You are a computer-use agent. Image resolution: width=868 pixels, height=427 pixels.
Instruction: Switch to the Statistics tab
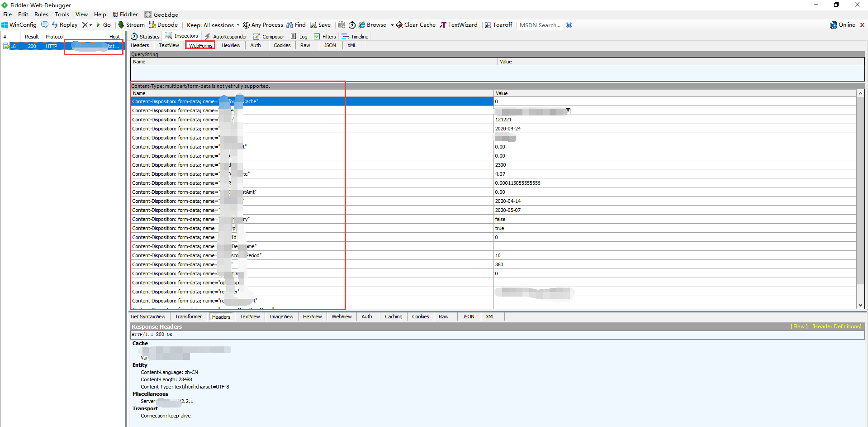tap(145, 37)
